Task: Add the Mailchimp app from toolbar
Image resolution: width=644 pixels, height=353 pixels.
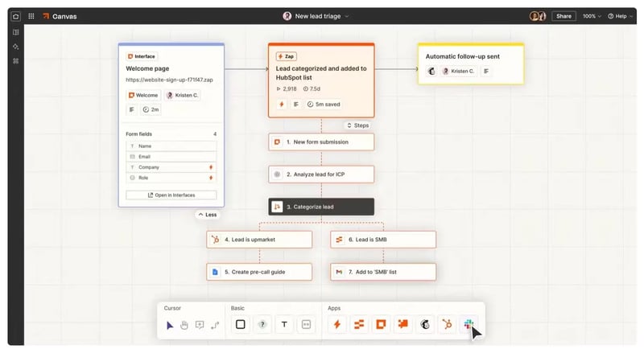Action: pos(423,325)
